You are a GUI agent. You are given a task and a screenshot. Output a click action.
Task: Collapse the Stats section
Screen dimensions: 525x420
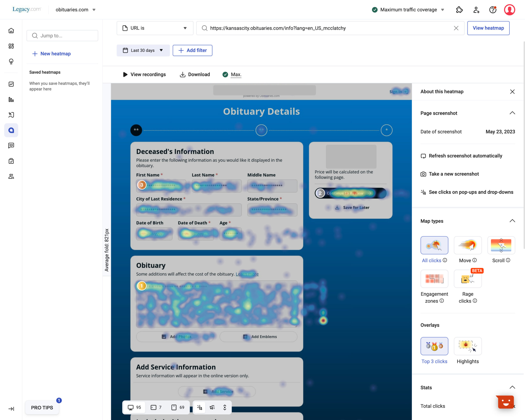[x=512, y=387]
